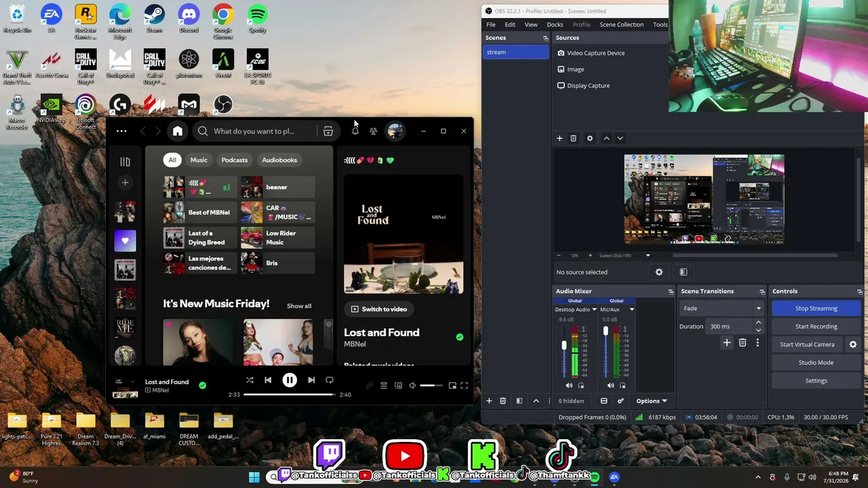Open Fade transition dropdown

(722, 308)
